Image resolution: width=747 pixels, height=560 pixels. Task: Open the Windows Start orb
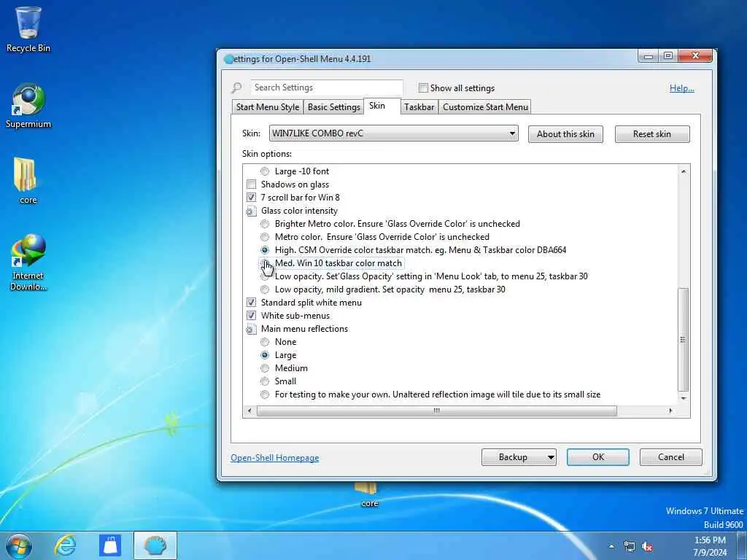[19, 545]
